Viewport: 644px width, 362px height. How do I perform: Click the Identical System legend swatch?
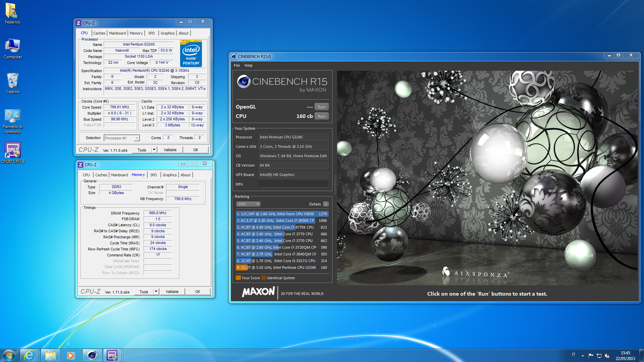[264, 278]
